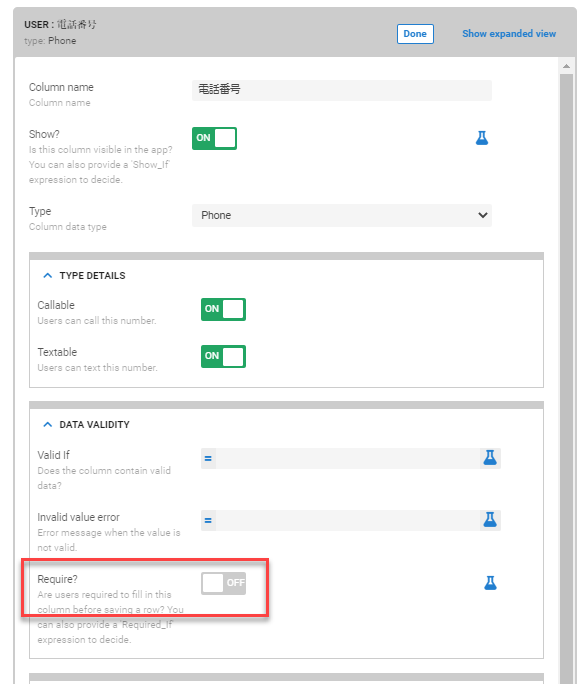581x684 pixels.
Task: Click the 'Users can call this number.' text
Action: [97, 321]
